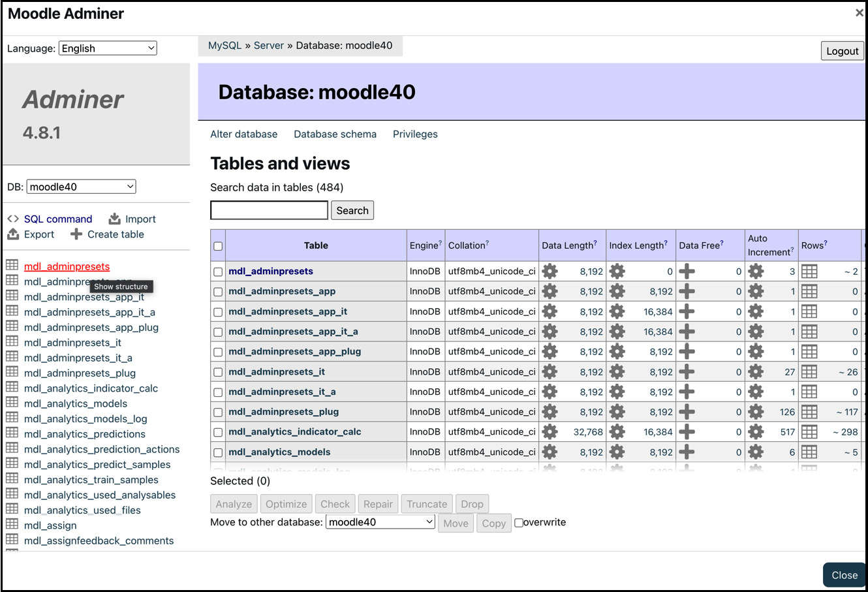The image size is (868, 592).
Task: Close the Moodle Adminer dialog with X
Action: 859,12
